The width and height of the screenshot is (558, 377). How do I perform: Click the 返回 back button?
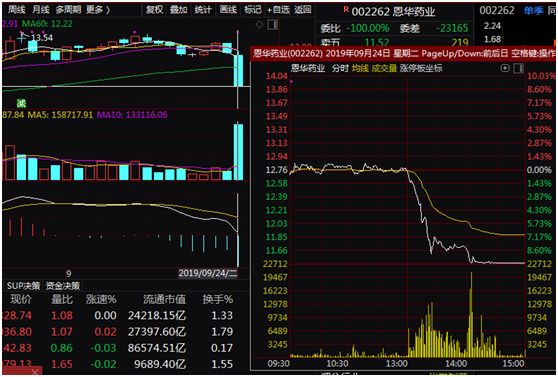point(303,10)
